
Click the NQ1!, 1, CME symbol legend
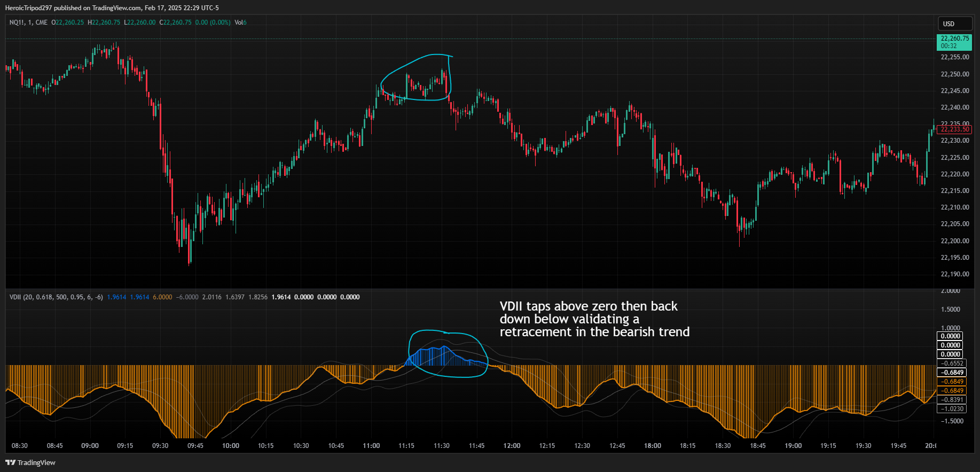pos(28,22)
